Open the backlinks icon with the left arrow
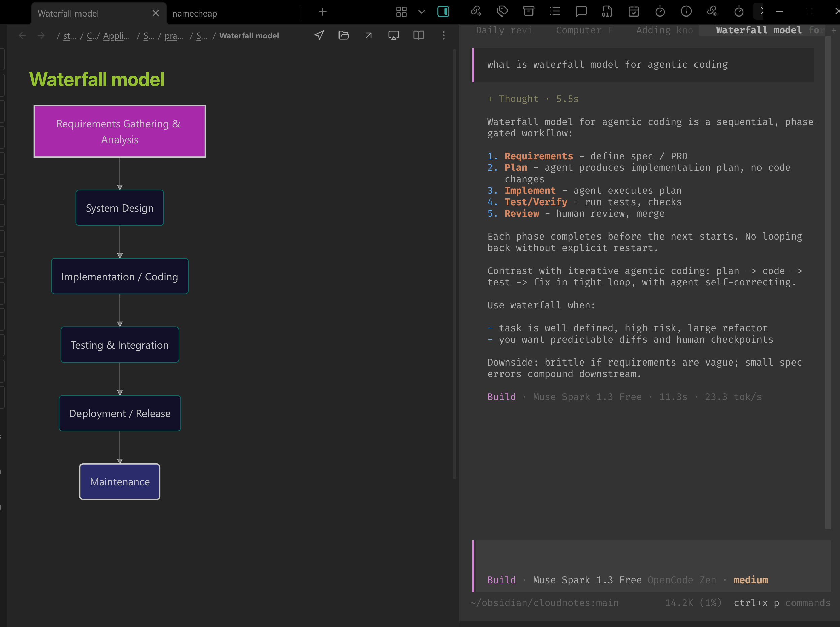The image size is (840, 627). tap(712, 11)
